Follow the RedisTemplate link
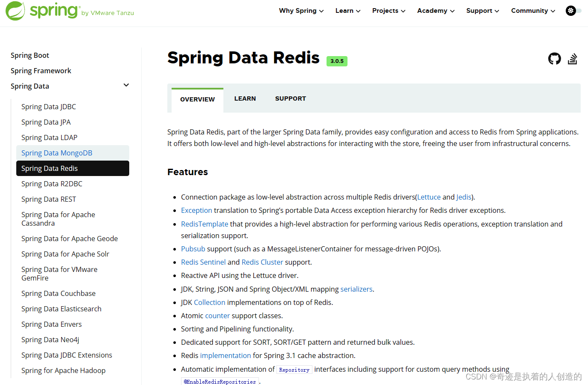Viewport: 588px width, 385px height. coord(205,224)
